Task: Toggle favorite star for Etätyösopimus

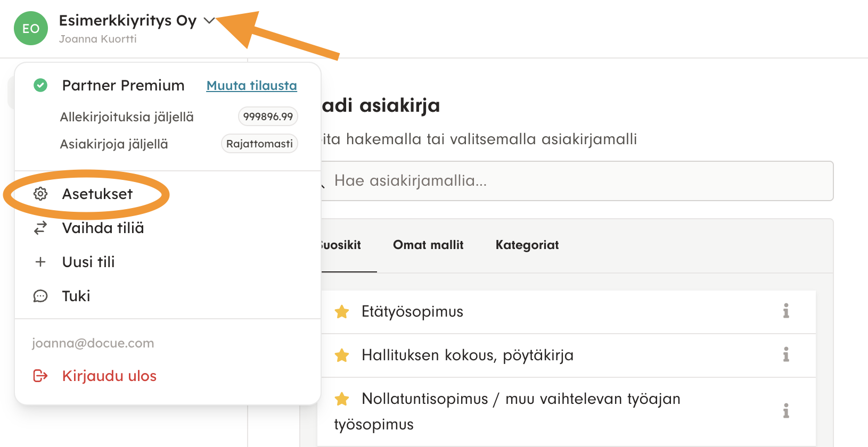Action: pos(342,312)
